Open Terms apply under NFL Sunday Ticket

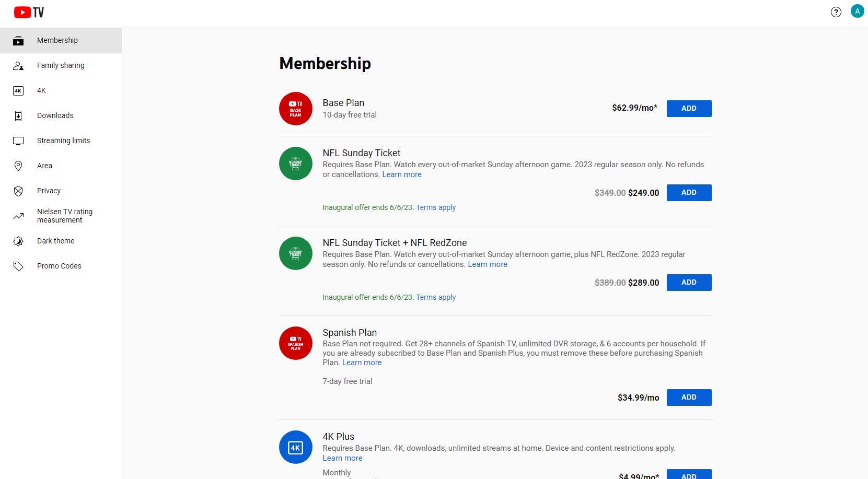point(436,207)
